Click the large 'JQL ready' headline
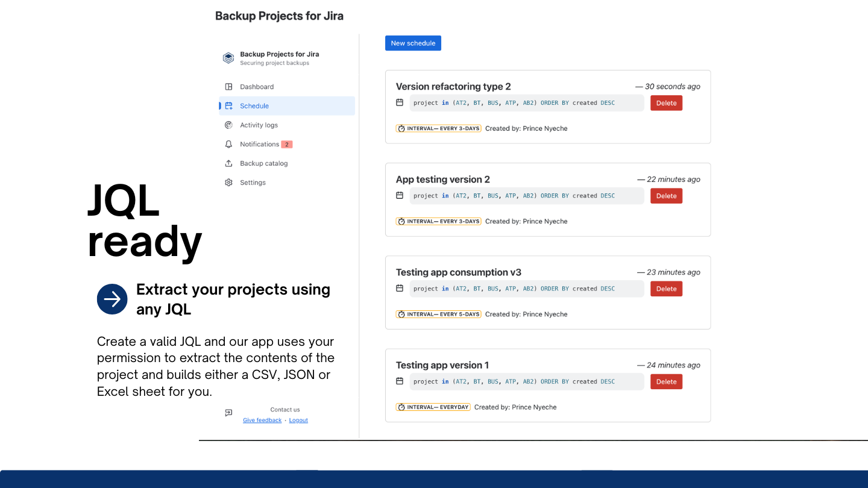This screenshot has width=868, height=488. (145, 222)
